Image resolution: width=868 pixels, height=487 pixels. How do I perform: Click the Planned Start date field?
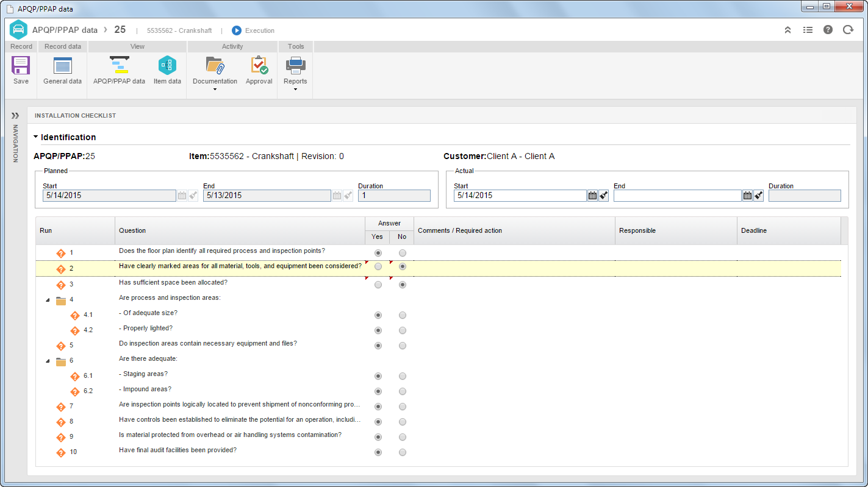click(x=110, y=196)
